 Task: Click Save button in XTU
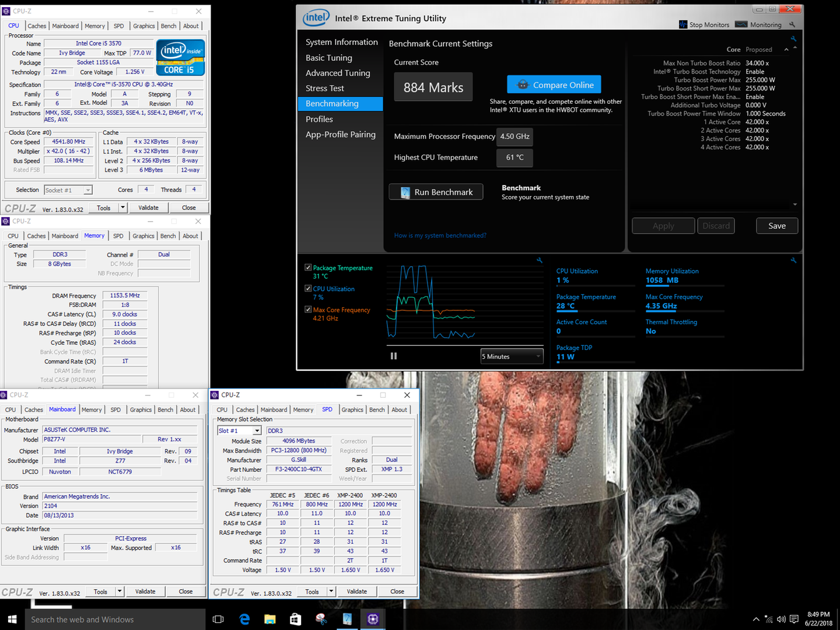click(777, 226)
